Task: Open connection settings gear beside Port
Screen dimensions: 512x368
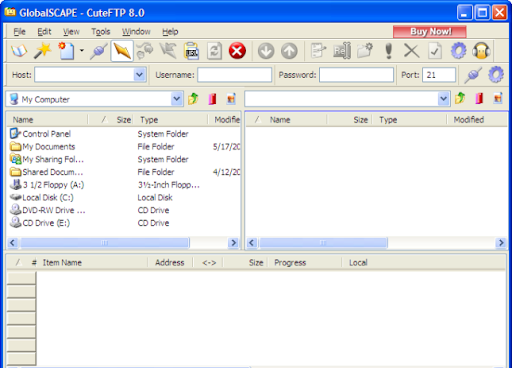Action: (x=496, y=75)
